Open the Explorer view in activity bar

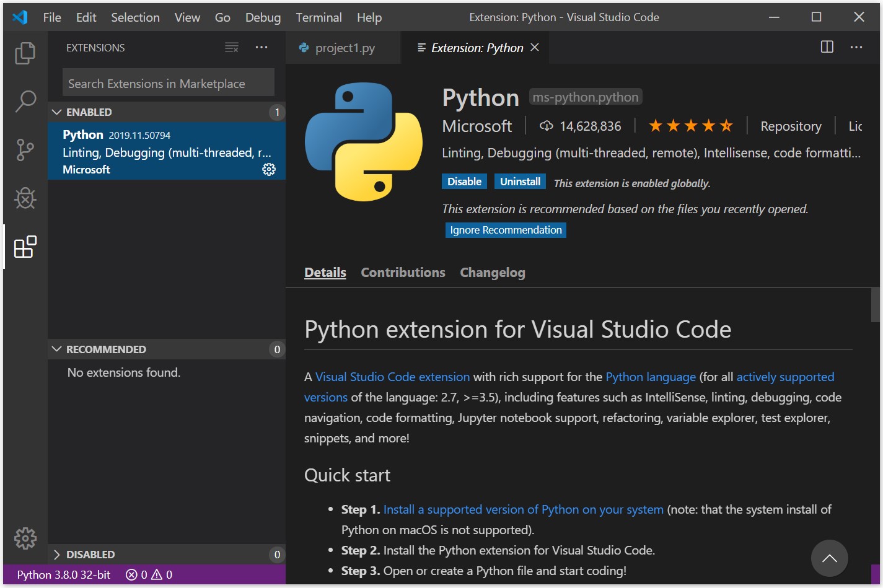click(25, 53)
